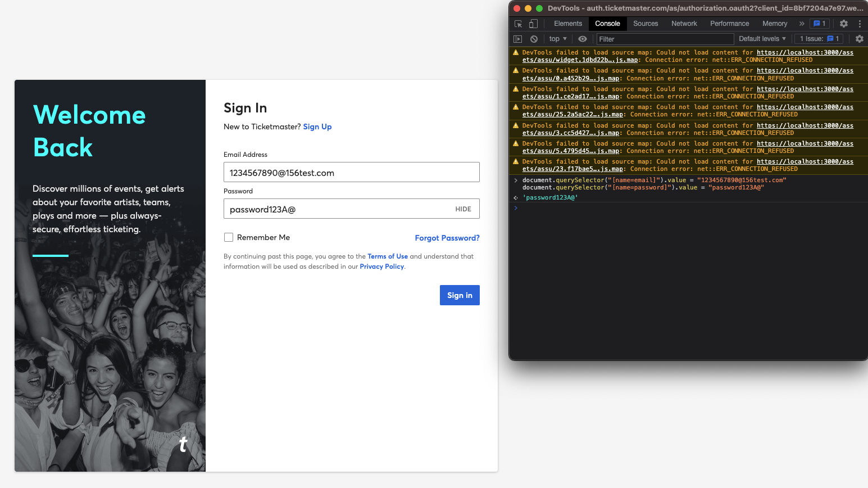Open DevTools settings gear in tab bar
The width and height of the screenshot is (868, 488).
pos(844,24)
